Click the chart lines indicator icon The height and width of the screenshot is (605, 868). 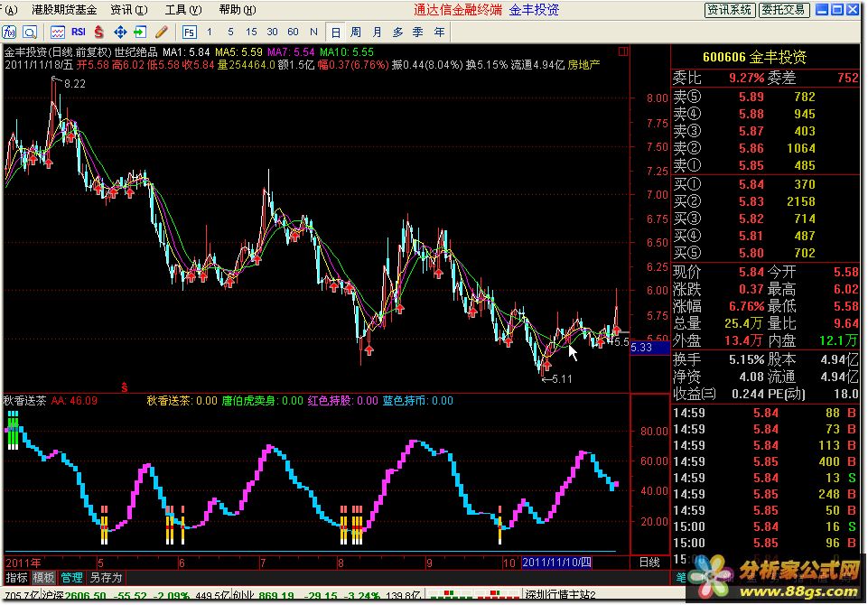[58, 33]
